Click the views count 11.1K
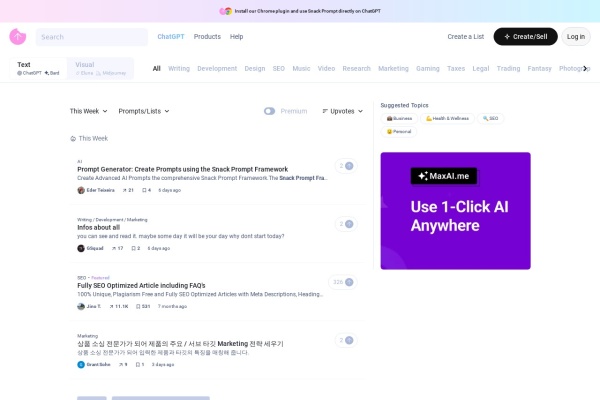Screen dimensions: 600x400 click(x=119, y=307)
